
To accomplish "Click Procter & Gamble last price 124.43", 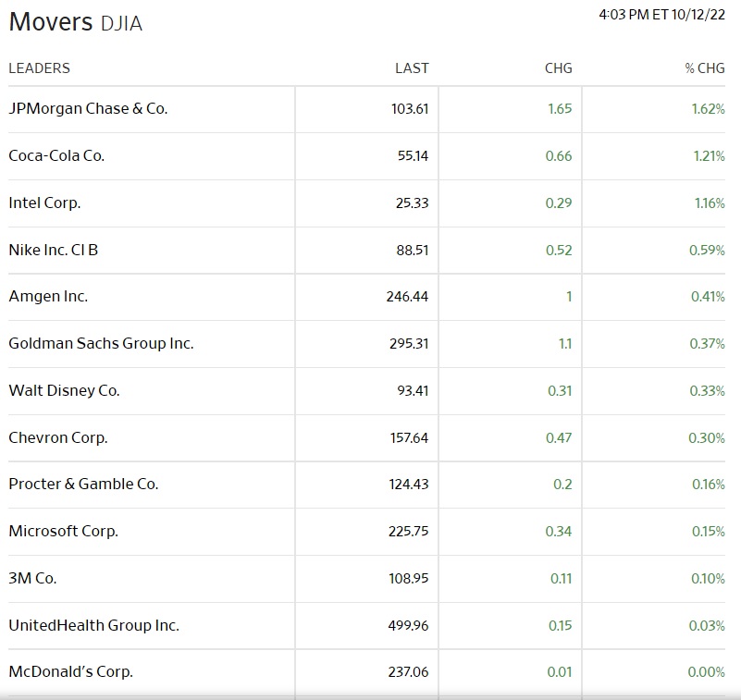I will [x=409, y=485].
